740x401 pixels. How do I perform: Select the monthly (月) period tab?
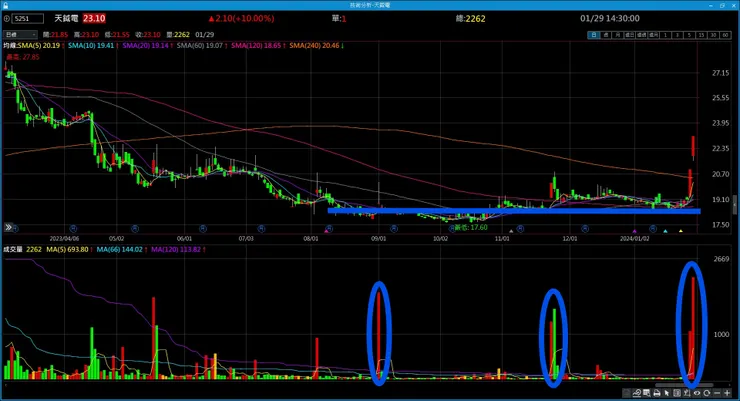point(618,35)
